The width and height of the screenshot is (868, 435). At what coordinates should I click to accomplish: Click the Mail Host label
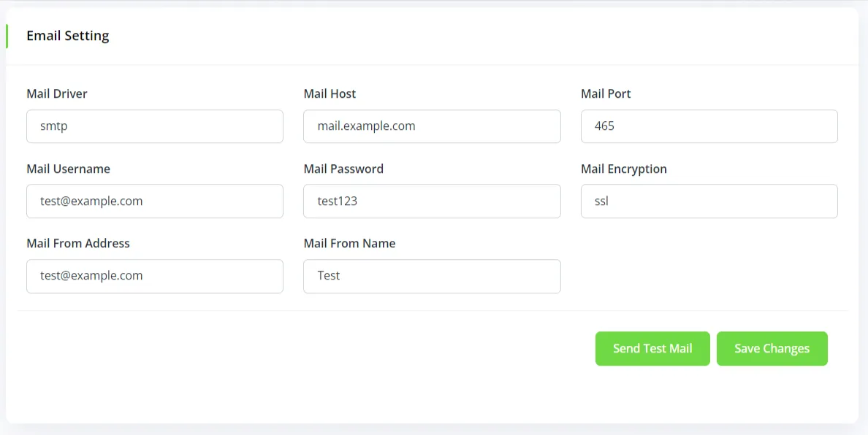pos(330,93)
